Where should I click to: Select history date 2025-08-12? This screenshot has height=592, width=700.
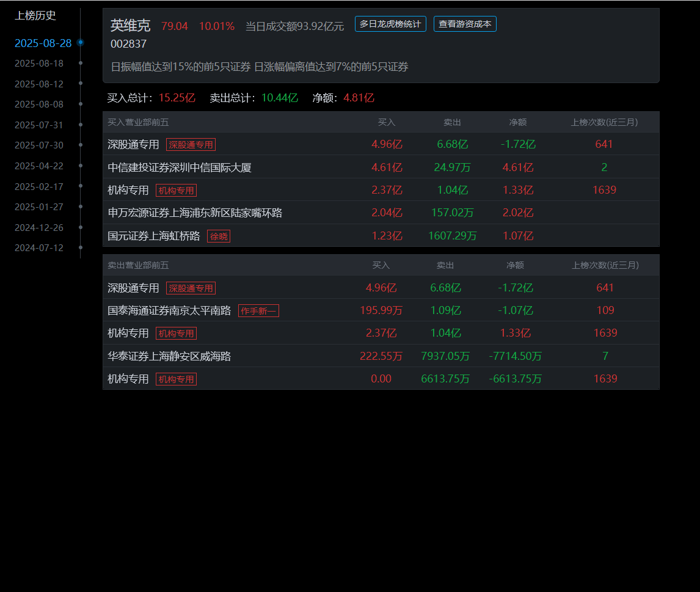click(x=39, y=84)
